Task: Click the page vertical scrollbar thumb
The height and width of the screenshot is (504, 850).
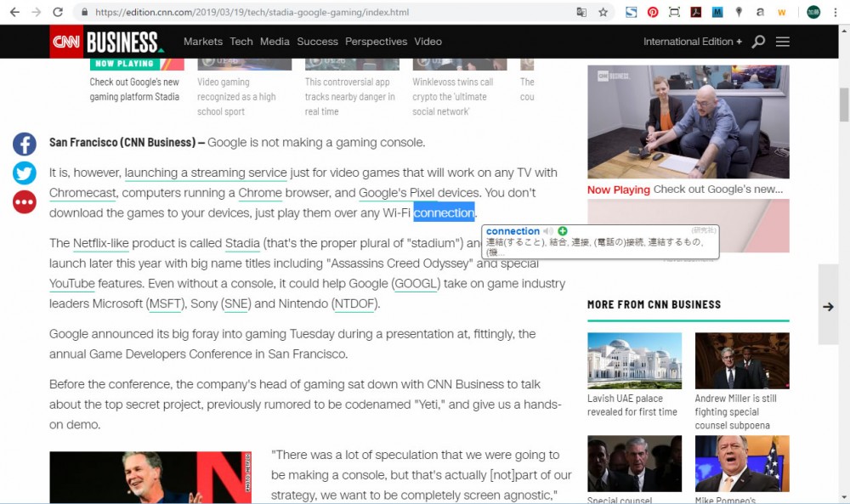Action: 844,105
